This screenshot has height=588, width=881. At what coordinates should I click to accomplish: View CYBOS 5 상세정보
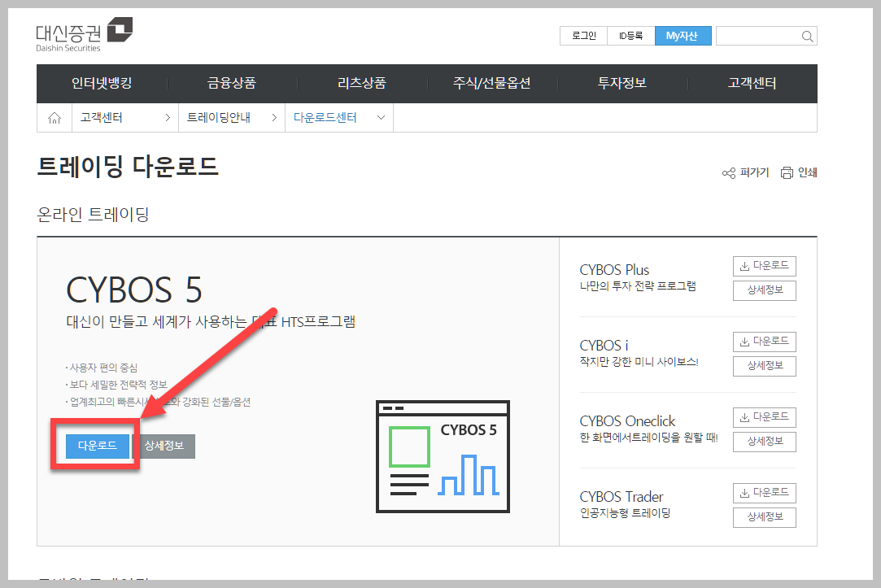click(164, 446)
